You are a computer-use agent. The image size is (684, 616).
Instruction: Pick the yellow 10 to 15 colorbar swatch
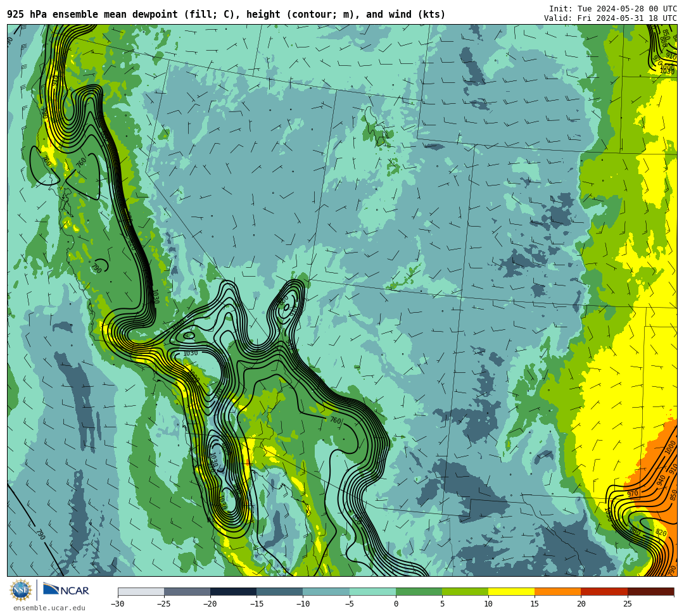(x=511, y=591)
